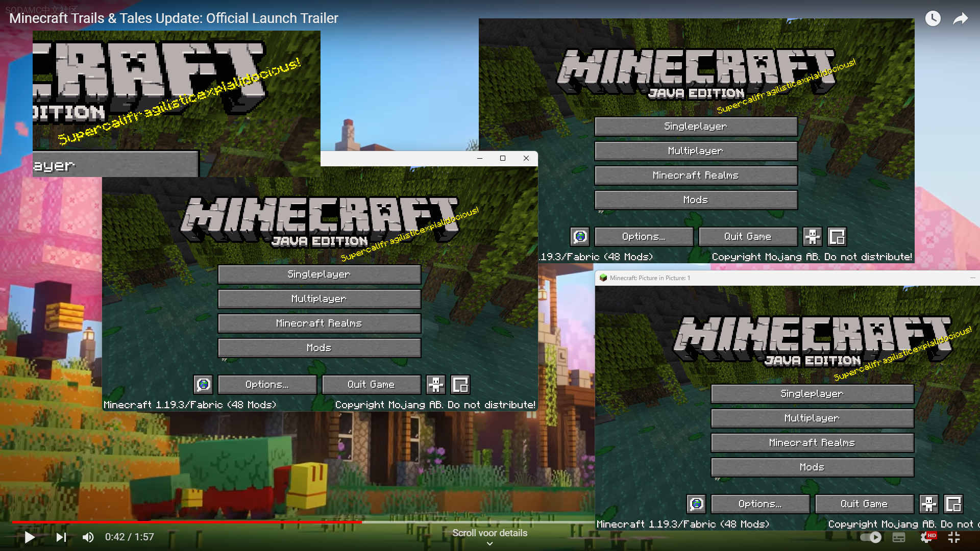
Task: Exit fullscreen mode
Action: [x=954, y=537]
